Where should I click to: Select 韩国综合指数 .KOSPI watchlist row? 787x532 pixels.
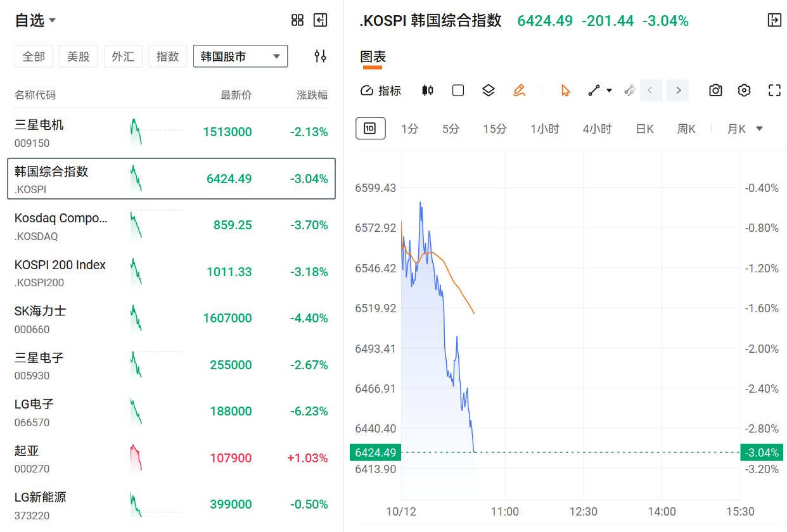click(x=171, y=179)
